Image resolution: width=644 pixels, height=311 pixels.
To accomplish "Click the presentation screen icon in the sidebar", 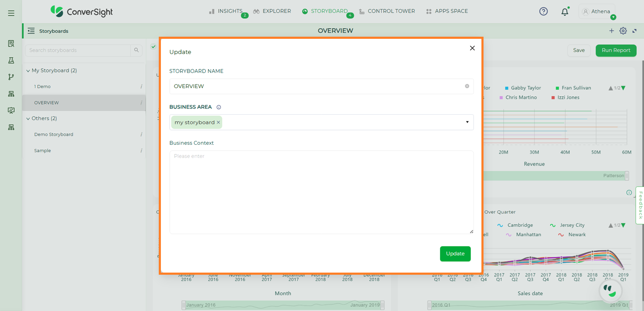I will pyautogui.click(x=11, y=111).
